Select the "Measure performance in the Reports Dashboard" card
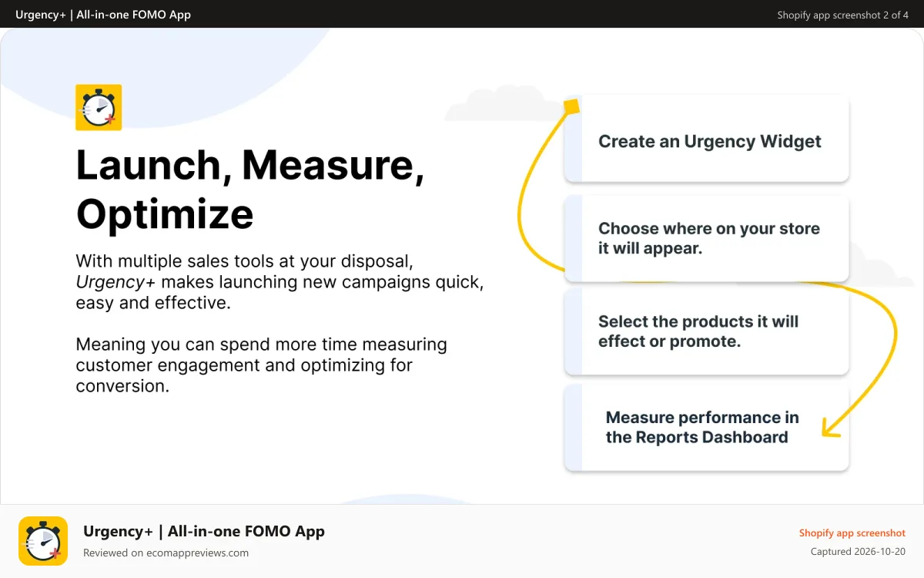This screenshot has height=578, width=924. tap(706, 427)
